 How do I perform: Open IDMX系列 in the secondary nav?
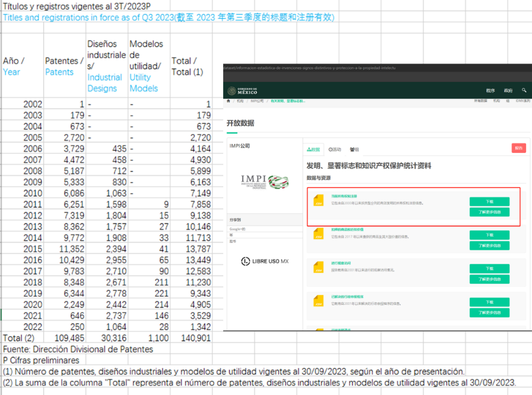click(523, 101)
